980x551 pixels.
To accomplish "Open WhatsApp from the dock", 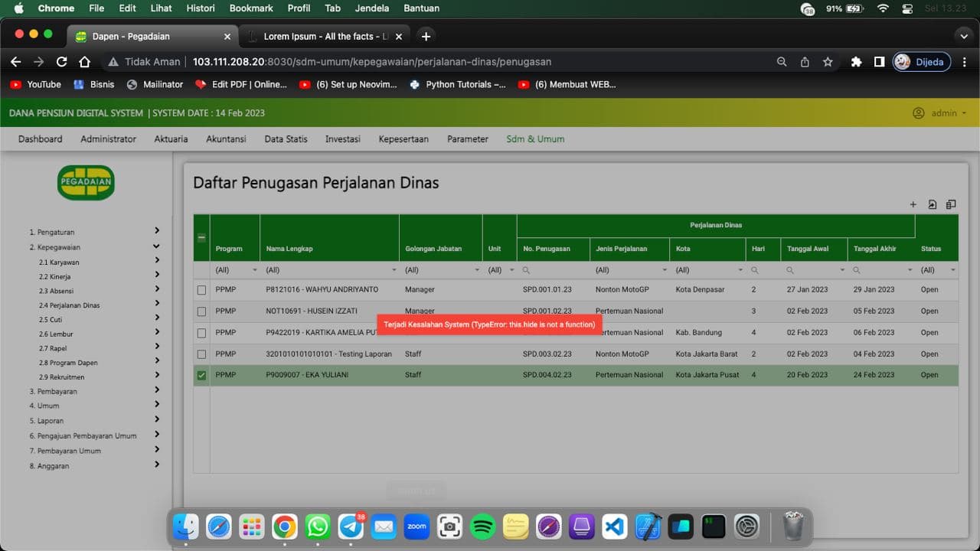I will (x=318, y=526).
